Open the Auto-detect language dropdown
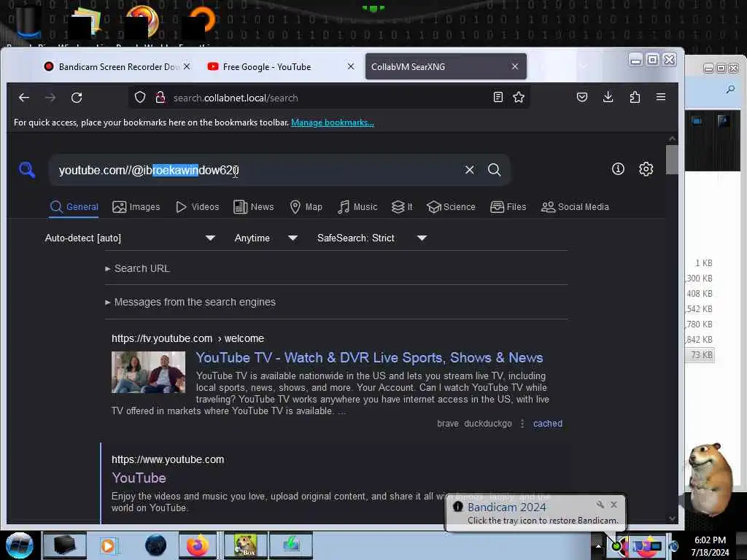Viewport: 747px width, 560px height. 130,238
